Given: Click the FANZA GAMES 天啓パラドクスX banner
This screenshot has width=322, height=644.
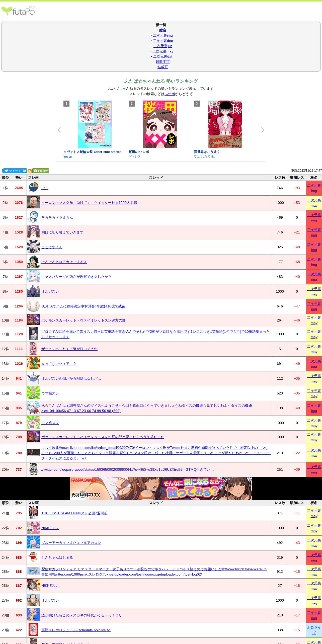Looking at the screenshot, I should point(161,488).
